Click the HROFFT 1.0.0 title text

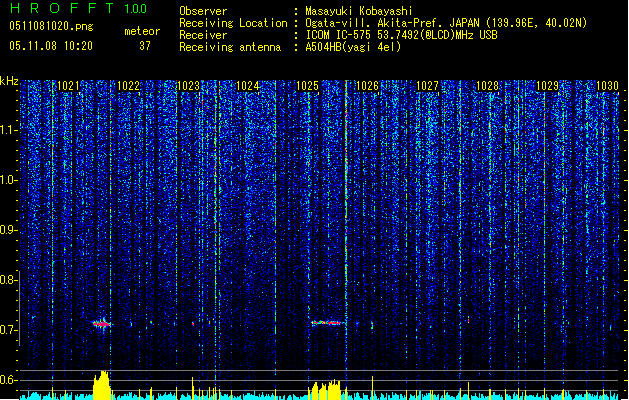pyautogui.click(x=78, y=8)
